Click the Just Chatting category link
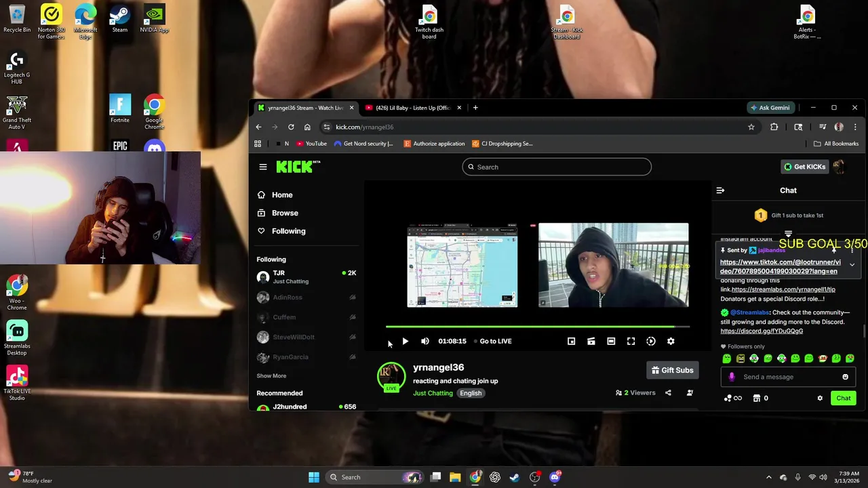The width and height of the screenshot is (868, 488). (433, 393)
